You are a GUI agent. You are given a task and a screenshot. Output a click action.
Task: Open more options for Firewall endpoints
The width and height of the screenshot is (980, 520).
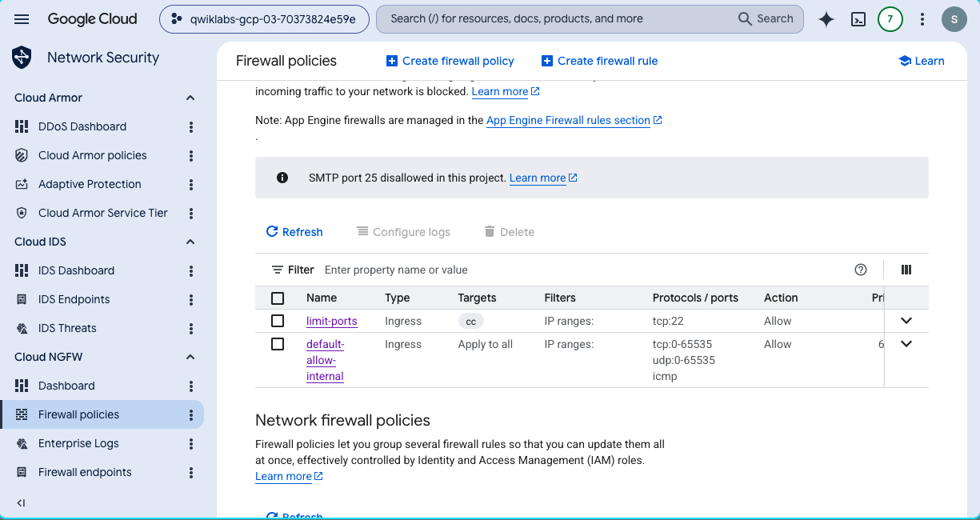191,472
